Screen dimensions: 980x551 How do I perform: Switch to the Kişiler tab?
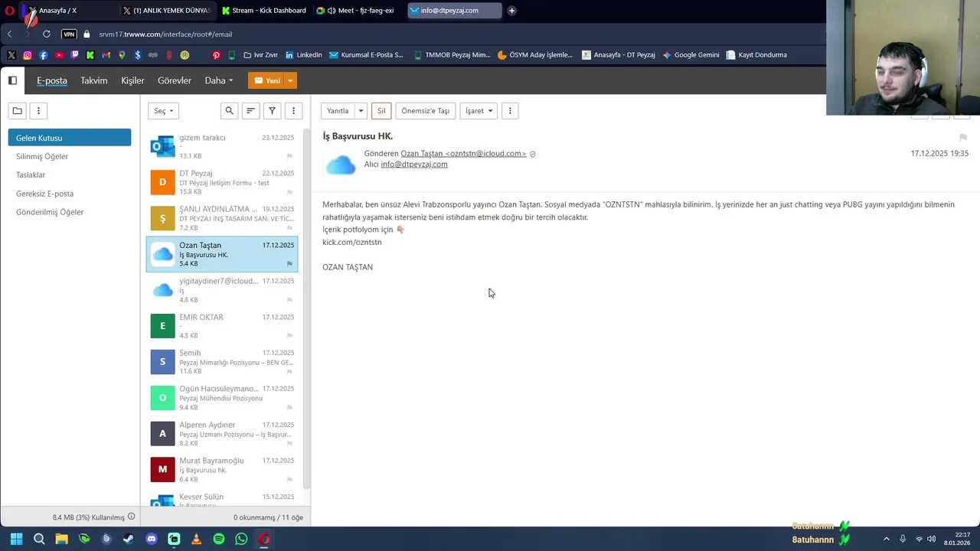point(132,80)
